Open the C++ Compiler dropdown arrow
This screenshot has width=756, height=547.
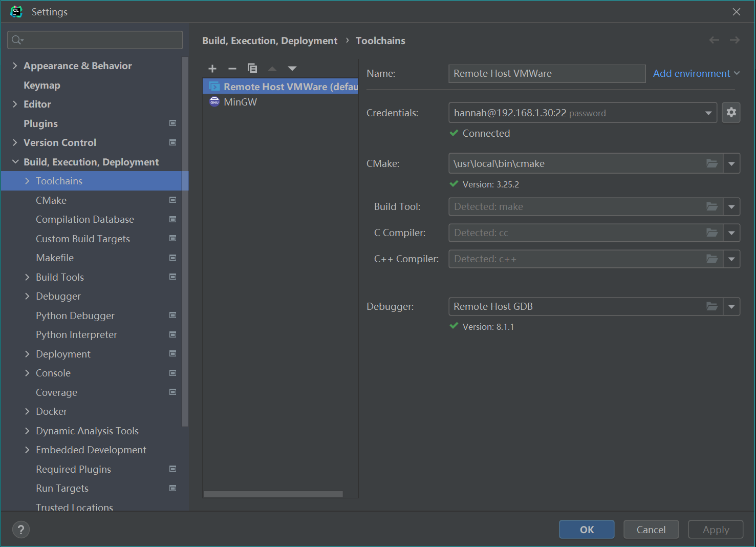click(x=731, y=259)
